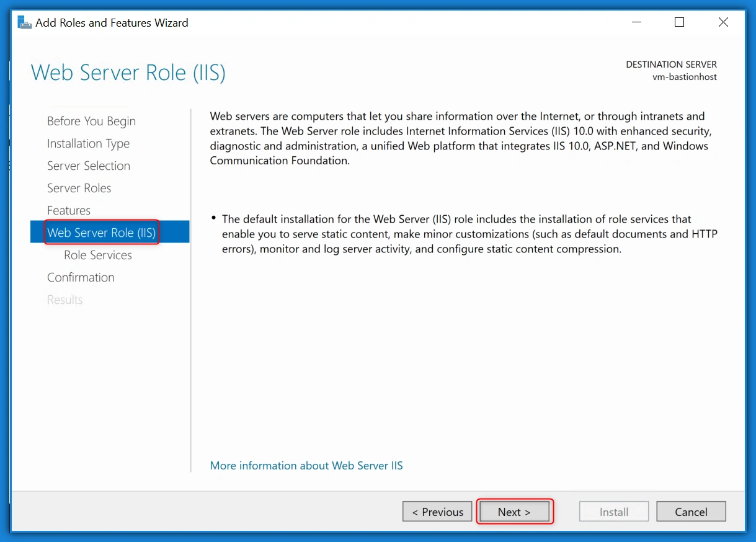Click the DESTINATION SERVER label

[x=671, y=64]
